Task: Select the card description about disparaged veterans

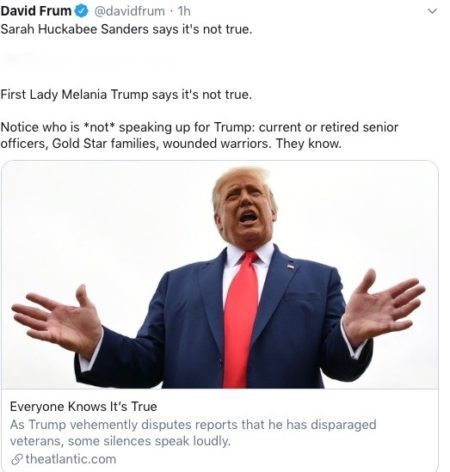Action: point(193,433)
